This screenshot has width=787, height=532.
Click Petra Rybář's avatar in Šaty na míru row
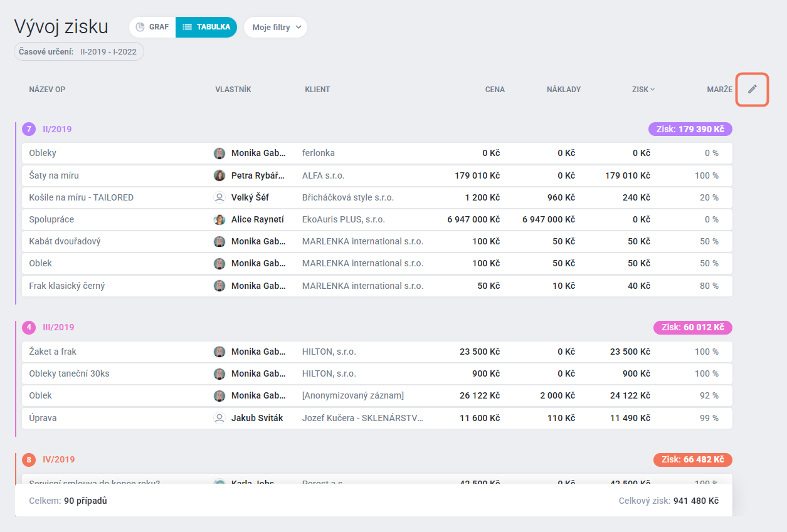(x=219, y=175)
